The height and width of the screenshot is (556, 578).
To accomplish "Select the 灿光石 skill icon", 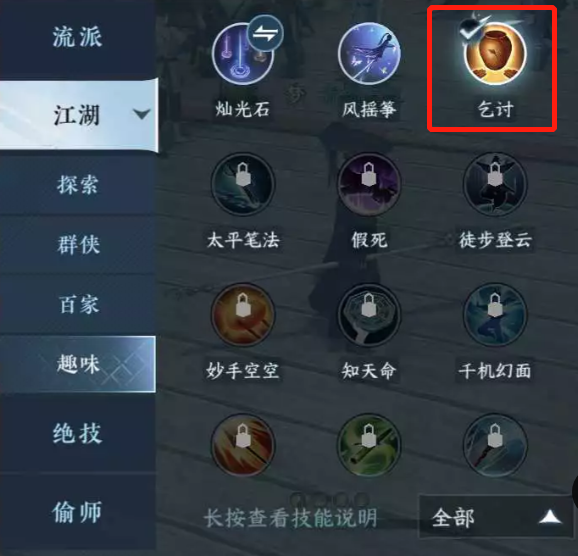I will pos(243,54).
